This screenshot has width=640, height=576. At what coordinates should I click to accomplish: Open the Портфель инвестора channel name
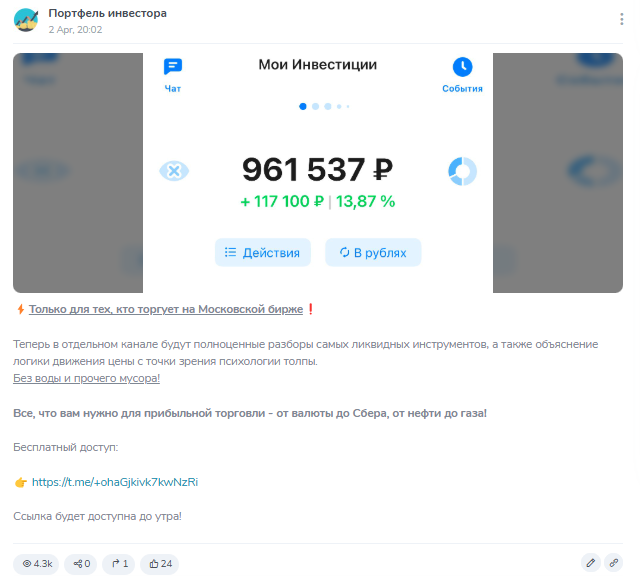108,13
